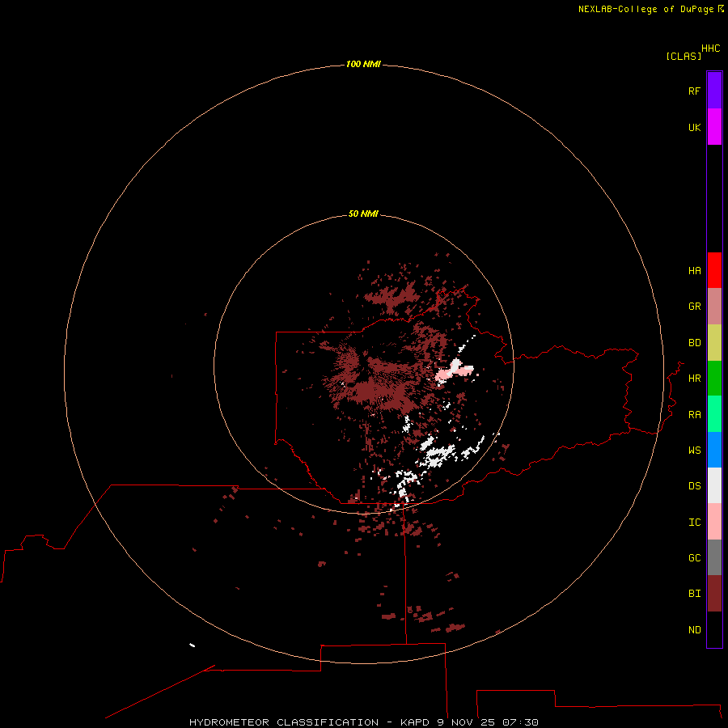Click the 100 NMI range ring label
This screenshot has height=728, width=728.
pyautogui.click(x=363, y=64)
